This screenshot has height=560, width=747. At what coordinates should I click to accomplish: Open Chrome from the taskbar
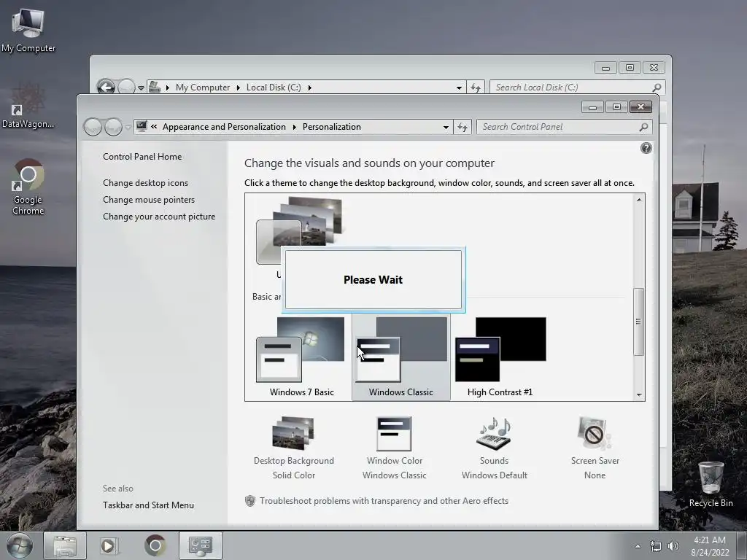pos(155,545)
